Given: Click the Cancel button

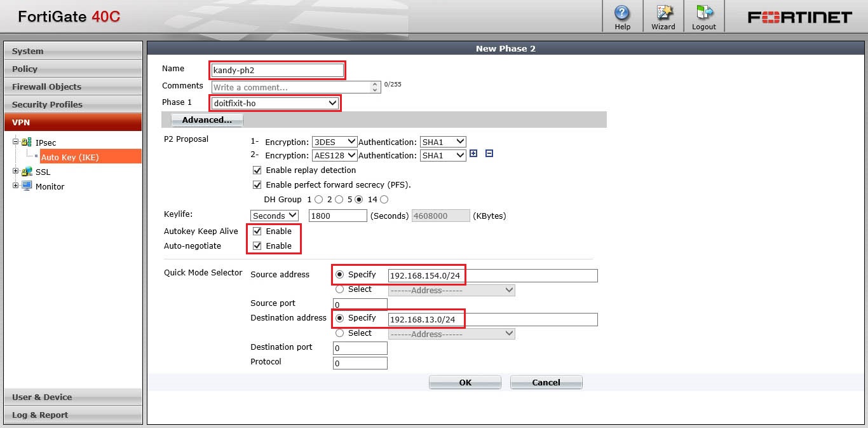Looking at the screenshot, I should pos(546,382).
